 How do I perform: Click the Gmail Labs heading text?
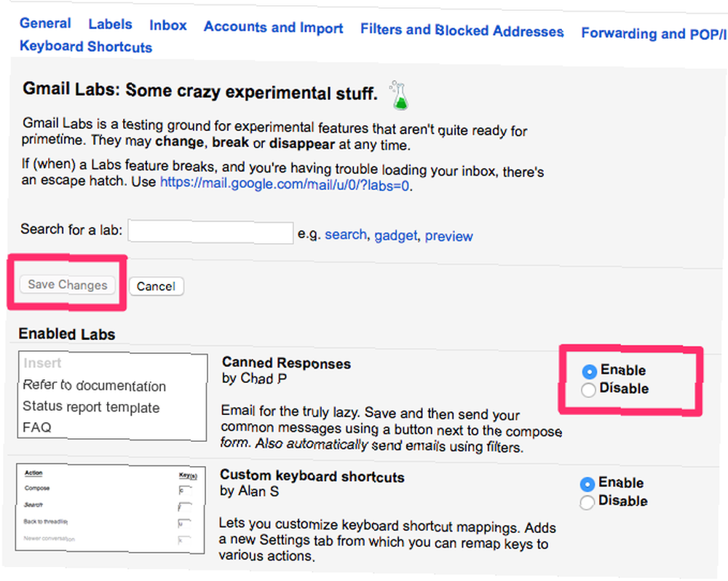(200, 91)
